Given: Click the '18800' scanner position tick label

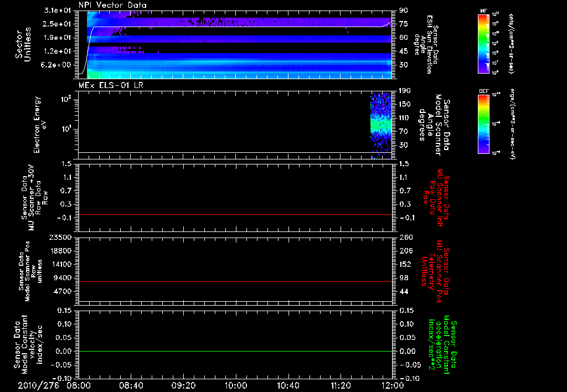Looking at the screenshot, I should (60, 251).
